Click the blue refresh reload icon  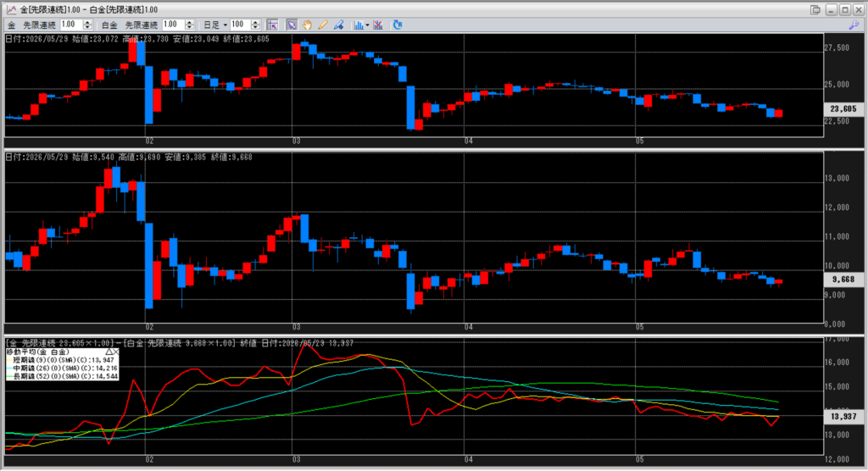click(x=397, y=25)
